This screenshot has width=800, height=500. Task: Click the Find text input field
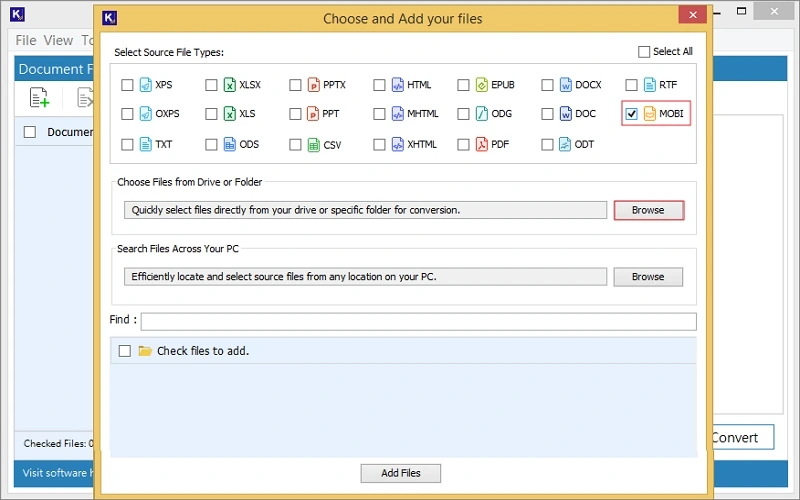pyautogui.click(x=418, y=321)
